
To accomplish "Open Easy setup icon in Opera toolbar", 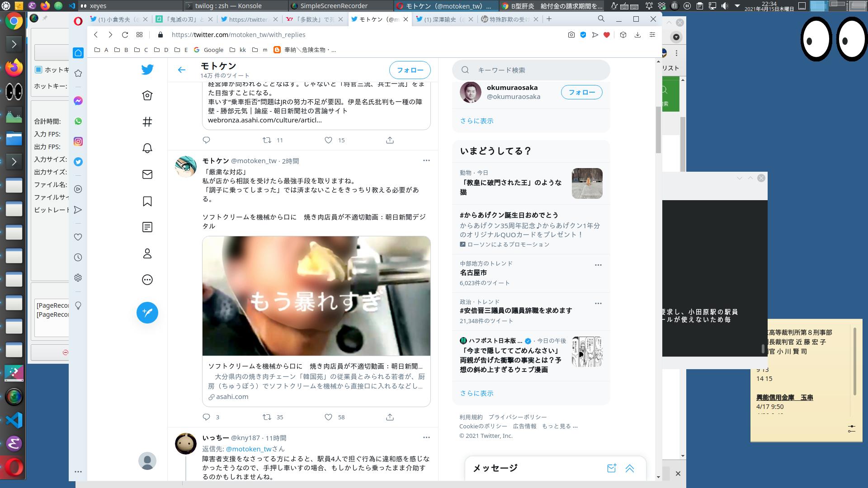I will click(x=652, y=35).
